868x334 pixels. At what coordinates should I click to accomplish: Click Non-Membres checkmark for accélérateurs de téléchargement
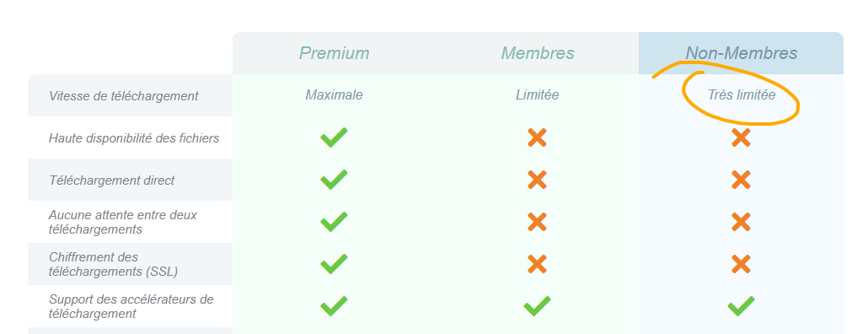tap(741, 306)
